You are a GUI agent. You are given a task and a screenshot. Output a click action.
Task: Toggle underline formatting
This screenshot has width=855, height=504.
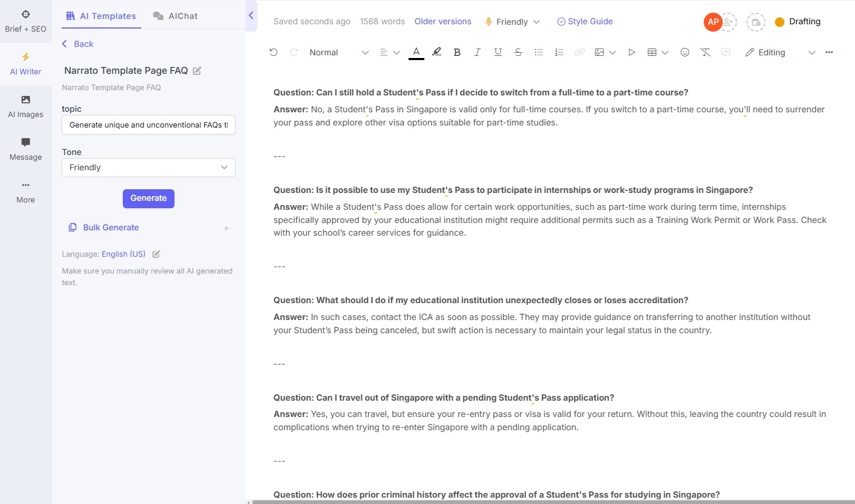click(498, 52)
